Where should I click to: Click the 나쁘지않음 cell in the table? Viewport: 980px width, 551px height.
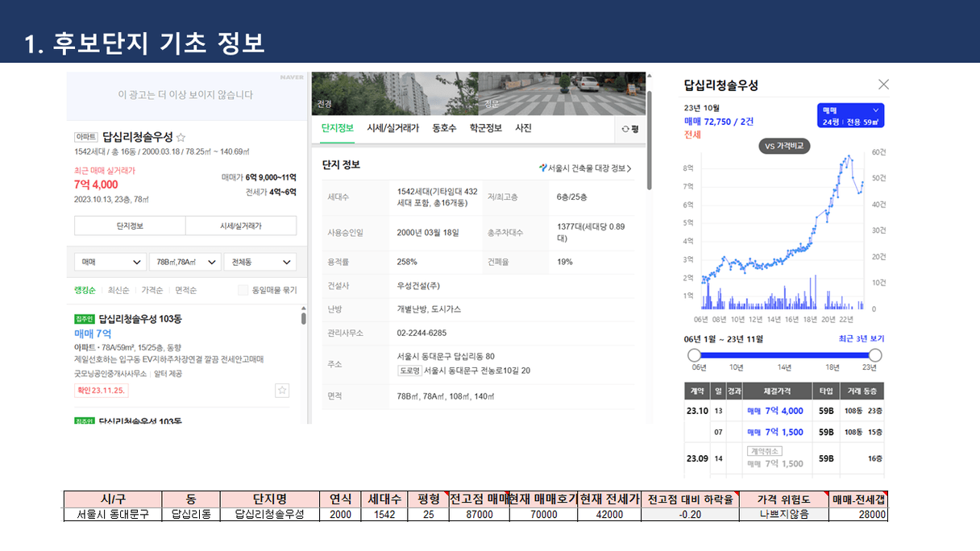click(783, 514)
